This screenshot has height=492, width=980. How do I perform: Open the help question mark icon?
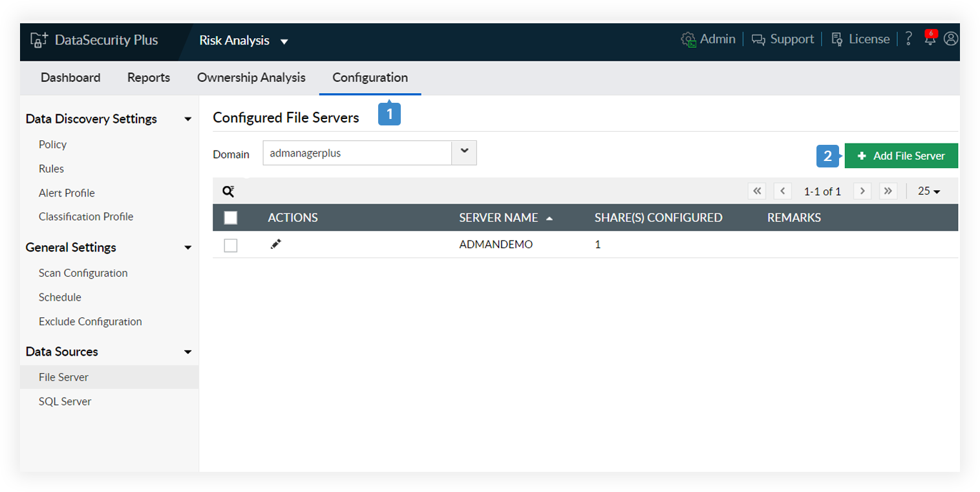908,39
